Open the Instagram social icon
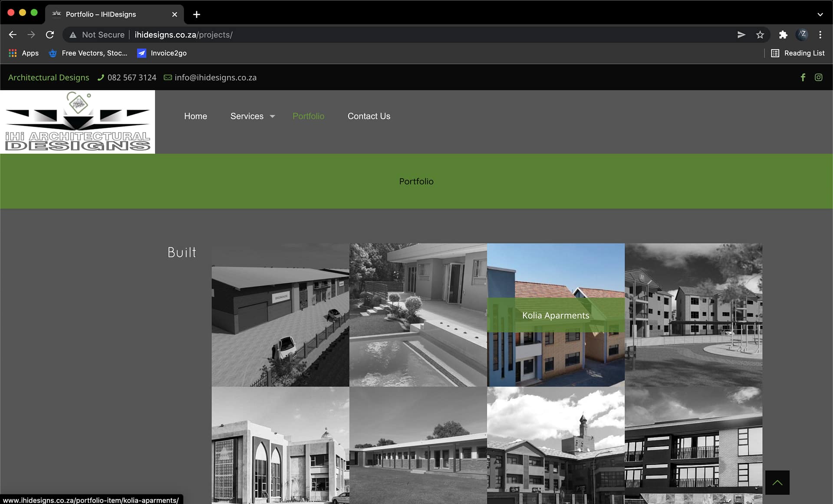The image size is (833, 504). [818, 77]
